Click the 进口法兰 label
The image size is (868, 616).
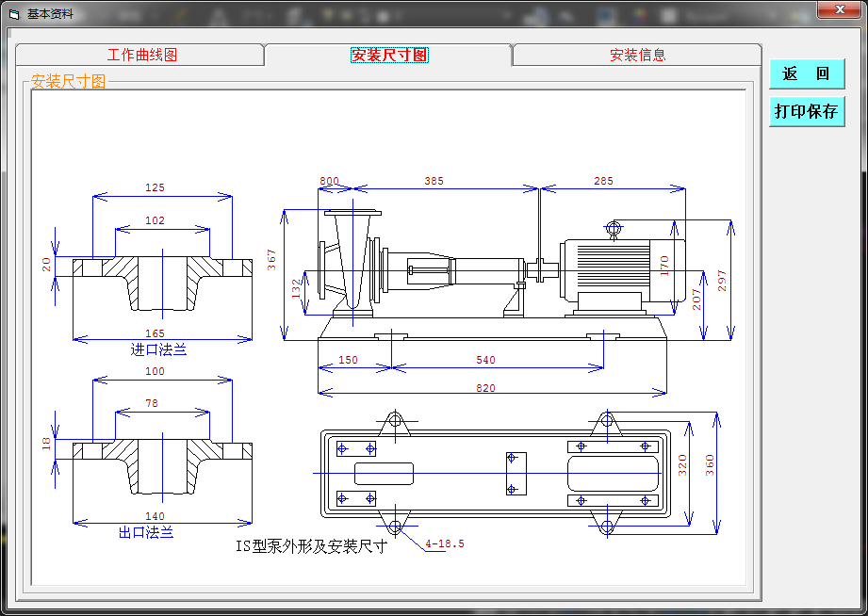click(158, 349)
